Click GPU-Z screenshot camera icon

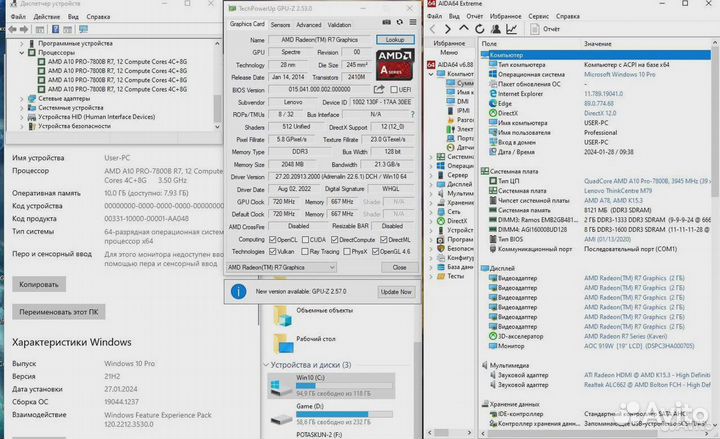coord(387,23)
